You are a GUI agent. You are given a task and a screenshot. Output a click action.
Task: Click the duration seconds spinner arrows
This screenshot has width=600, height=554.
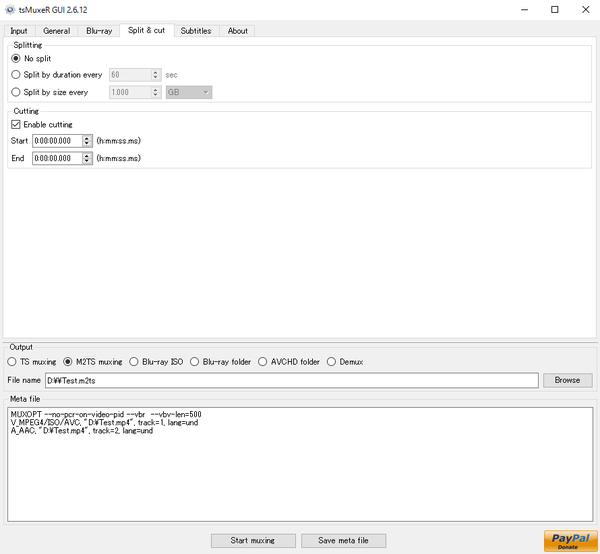[155, 75]
